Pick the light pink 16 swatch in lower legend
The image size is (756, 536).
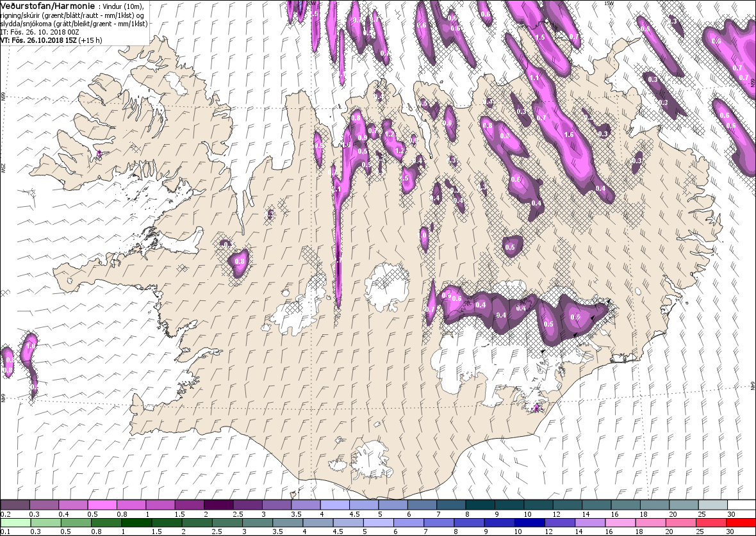point(620,523)
